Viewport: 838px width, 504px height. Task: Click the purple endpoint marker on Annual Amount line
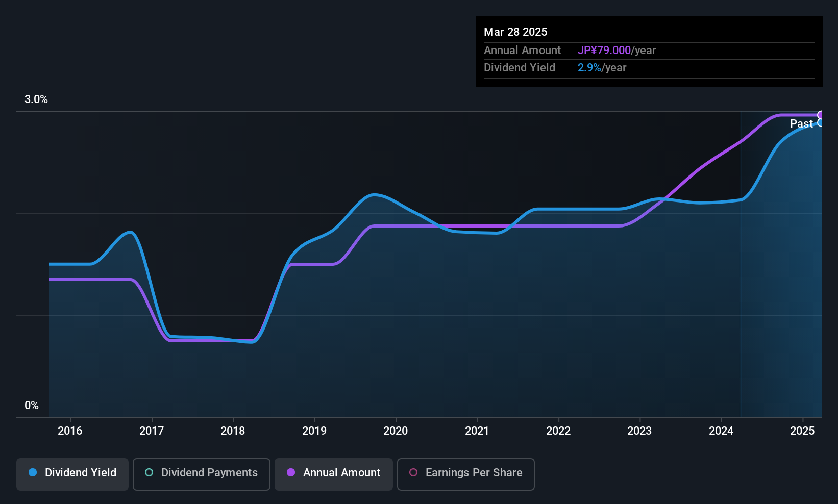(821, 115)
